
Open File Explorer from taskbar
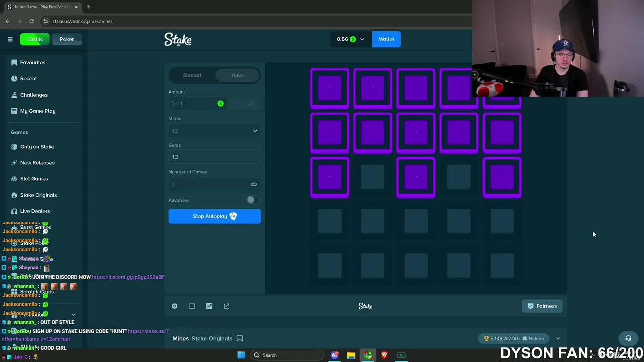351,355
